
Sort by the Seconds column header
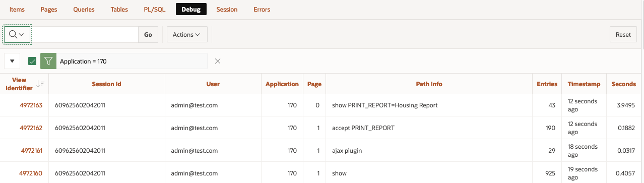click(x=623, y=84)
